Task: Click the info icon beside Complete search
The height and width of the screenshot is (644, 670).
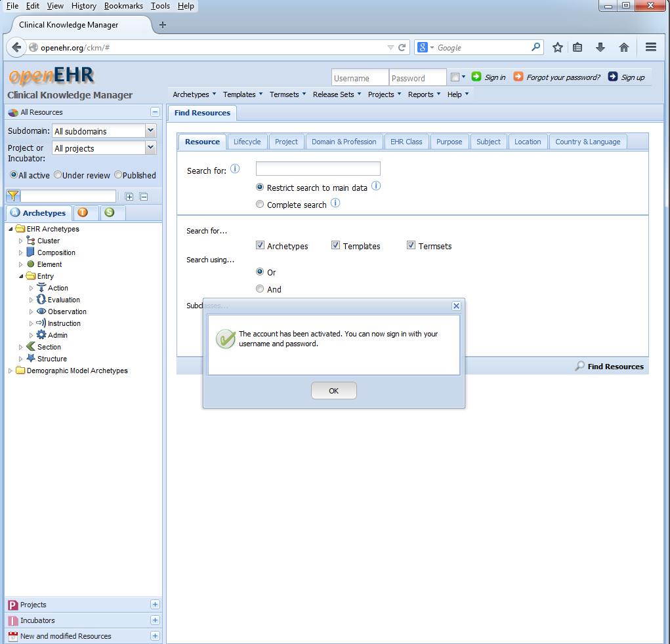Action: [x=335, y=203]
